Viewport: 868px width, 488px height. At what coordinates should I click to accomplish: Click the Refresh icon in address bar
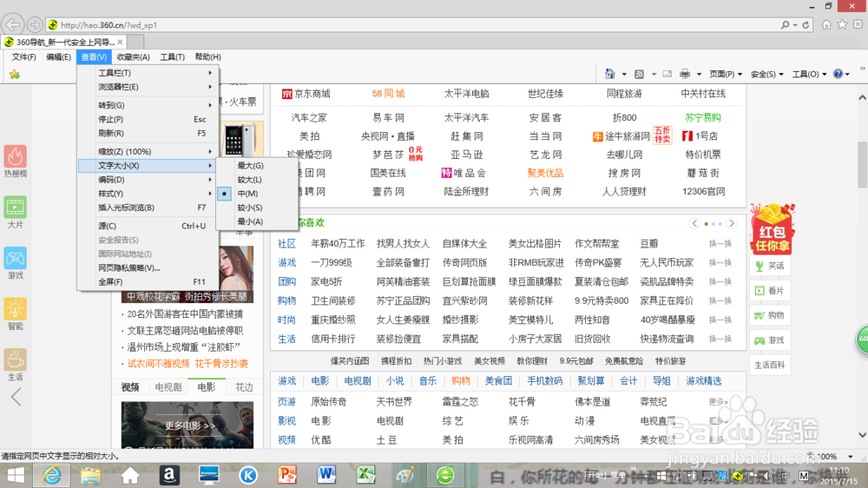click(x=806, y=25)
